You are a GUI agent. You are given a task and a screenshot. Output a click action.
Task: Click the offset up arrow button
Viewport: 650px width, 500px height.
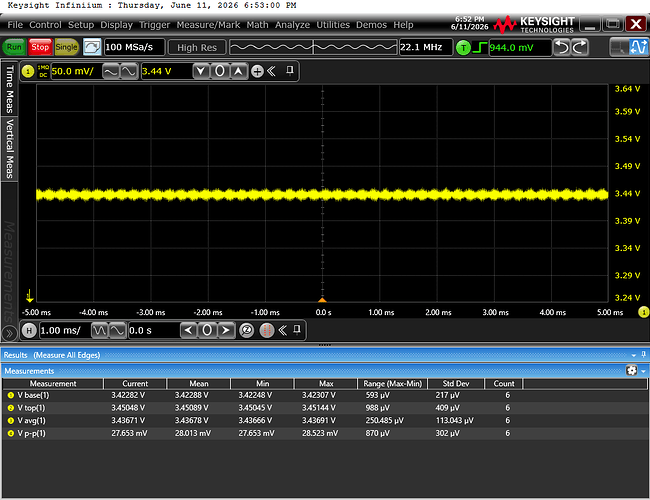238,71
